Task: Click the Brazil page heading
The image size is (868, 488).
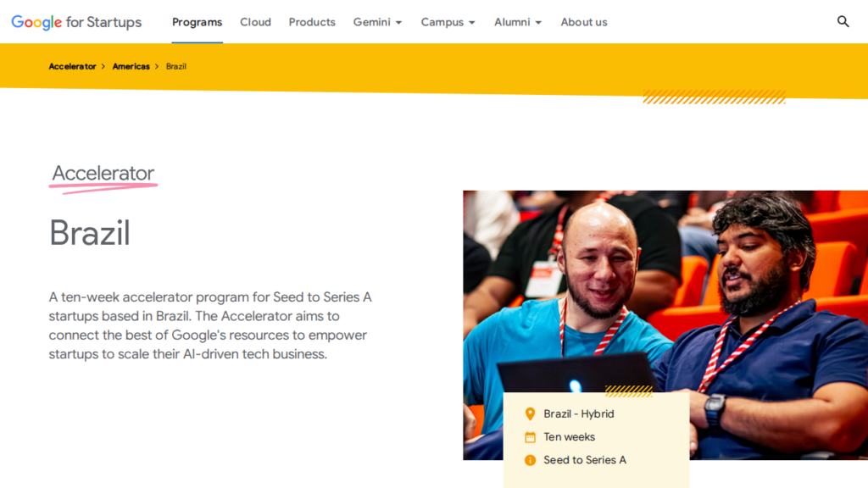Action: tap(90, 232)
